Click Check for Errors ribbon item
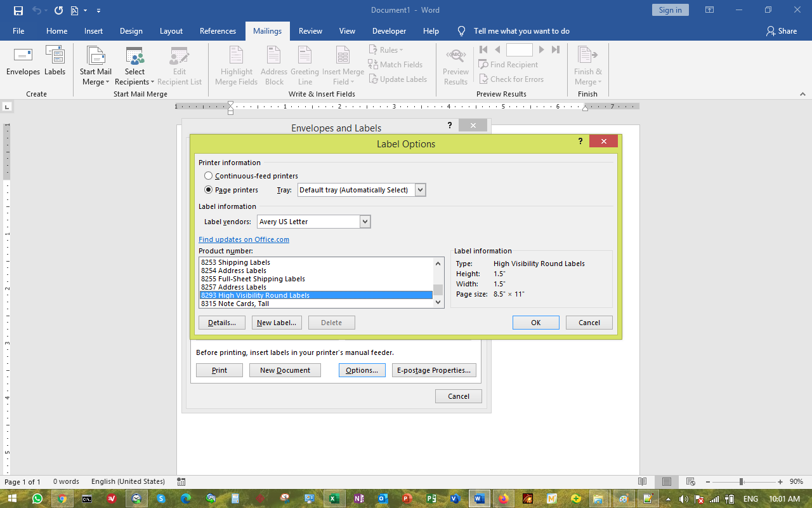812x508 pixels. pos(511,79)
